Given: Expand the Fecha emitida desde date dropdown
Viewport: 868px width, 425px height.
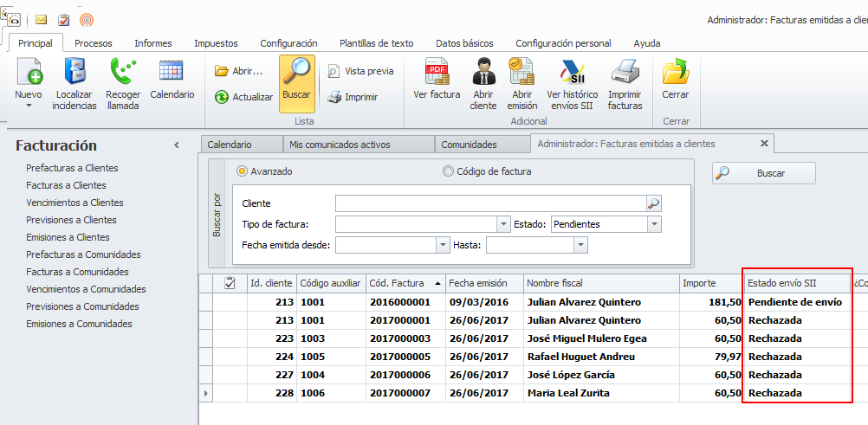Looking at the screenshot, I should click(x=443, y=245).
